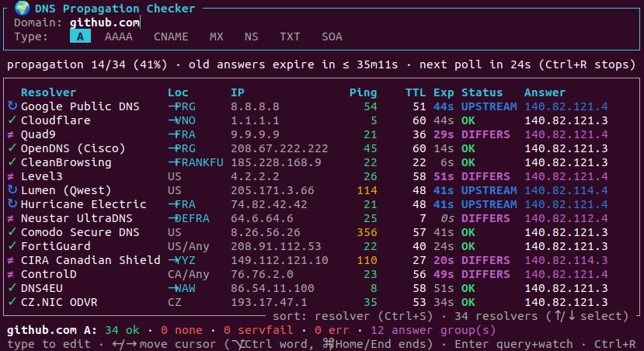Click IP address 1.1.1.1
The width and height of the screenshot is (644, 351).
[255, 120]
